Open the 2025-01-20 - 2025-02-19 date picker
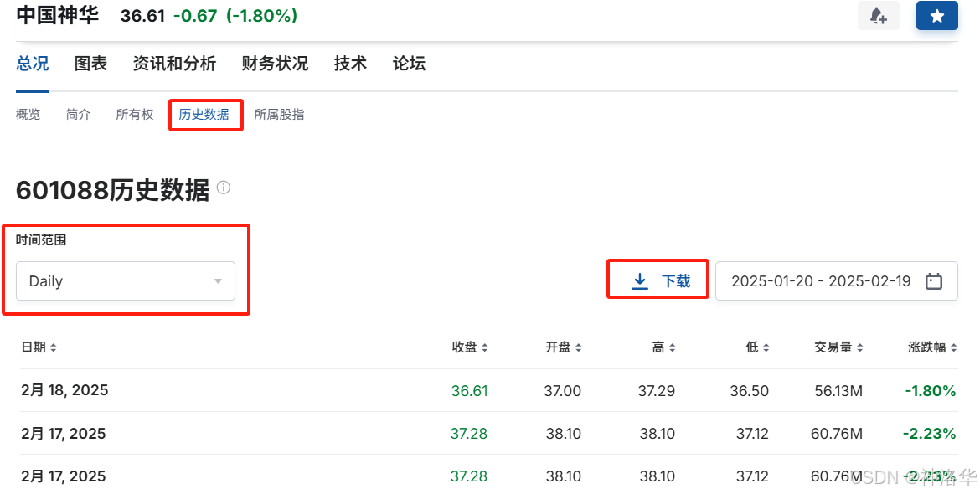The image size is (980, 494). pyautogui.click(x=836, y=281)
